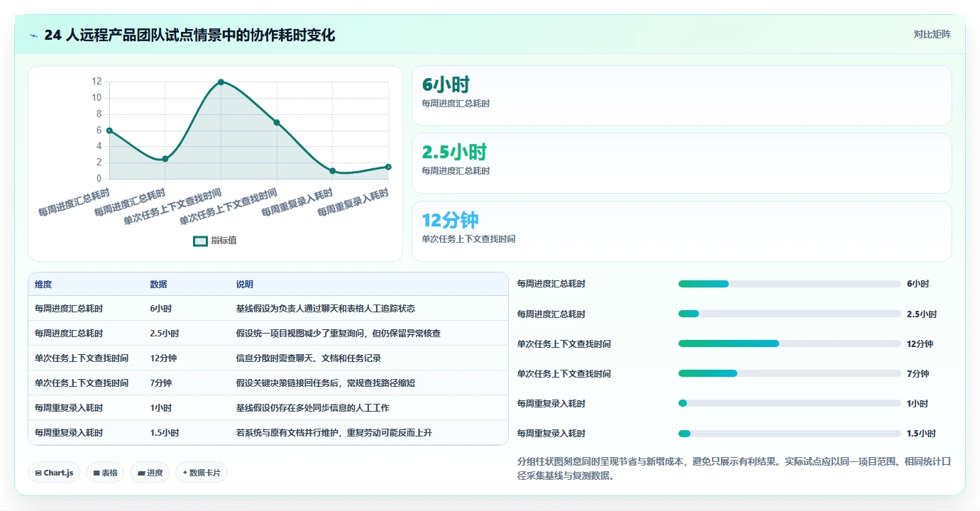Click the chart point at value 7
Viewport: 980px width, 511px height.
point(277,123)
